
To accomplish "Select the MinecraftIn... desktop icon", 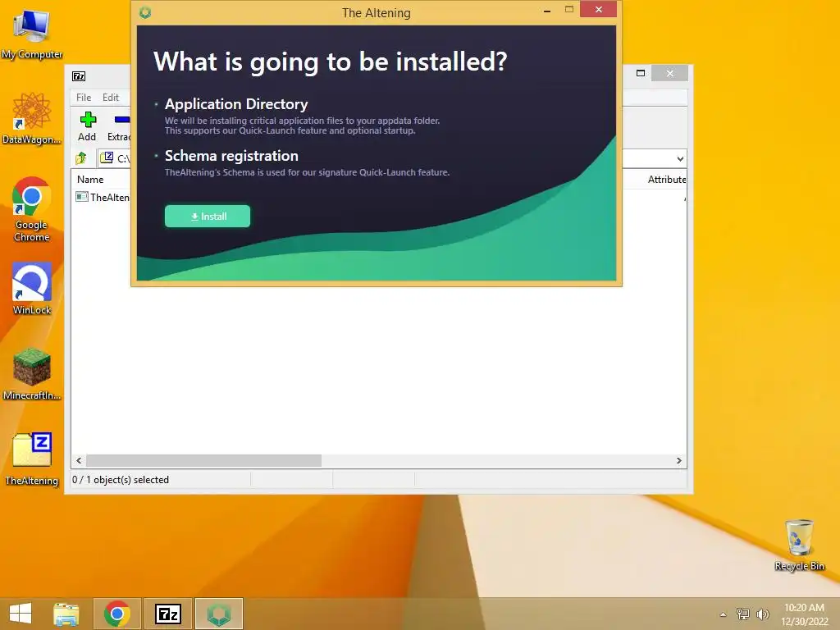I will [32, 374].
